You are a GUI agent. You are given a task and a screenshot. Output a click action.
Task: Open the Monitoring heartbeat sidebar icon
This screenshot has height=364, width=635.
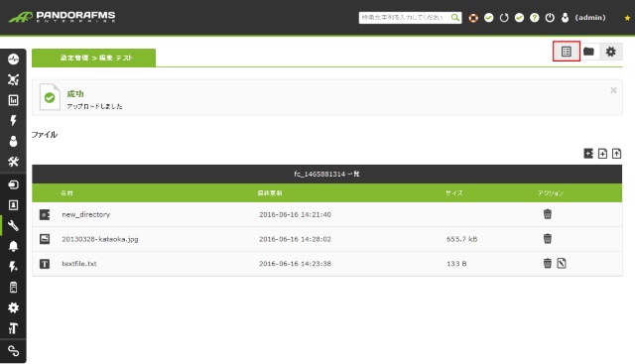click(13, 60)
